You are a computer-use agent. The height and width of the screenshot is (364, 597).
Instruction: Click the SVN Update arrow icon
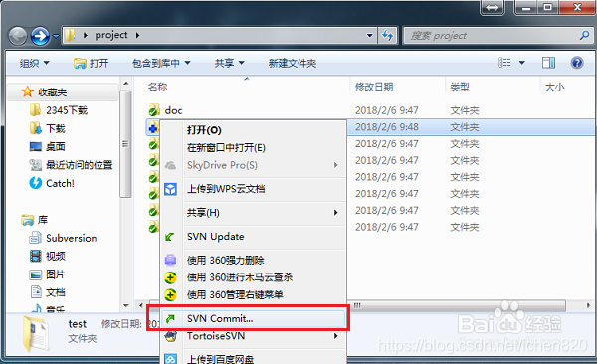pos(170,237)
